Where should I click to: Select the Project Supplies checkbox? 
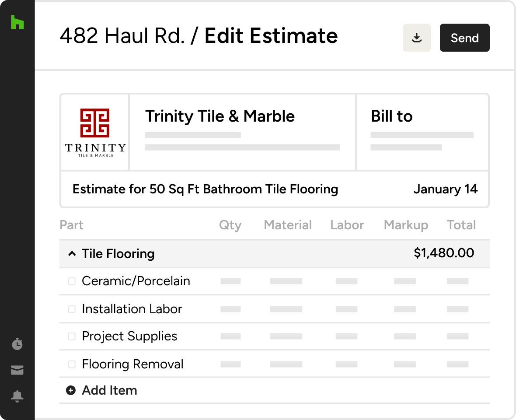(x=72, y=336)
